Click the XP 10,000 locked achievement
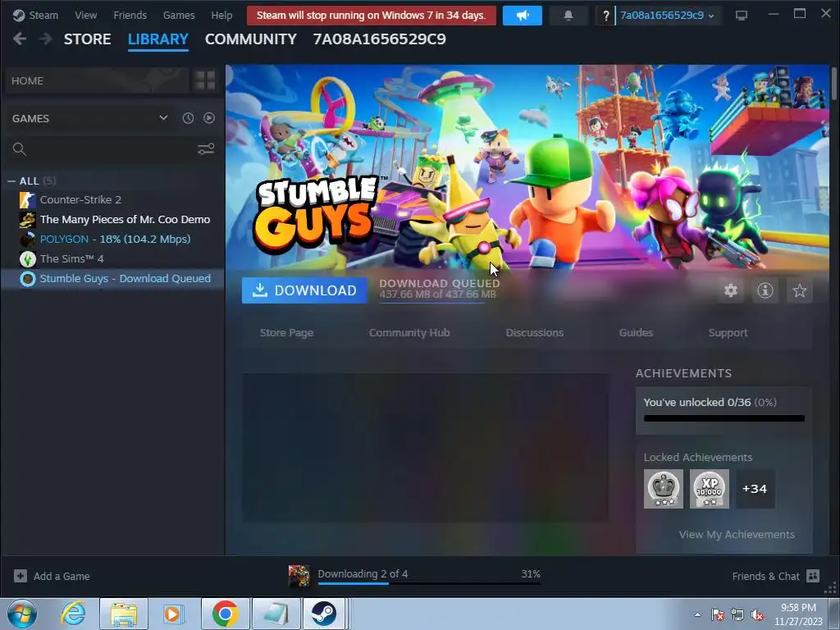Viewport: 840px width, 630px height. 710,489
